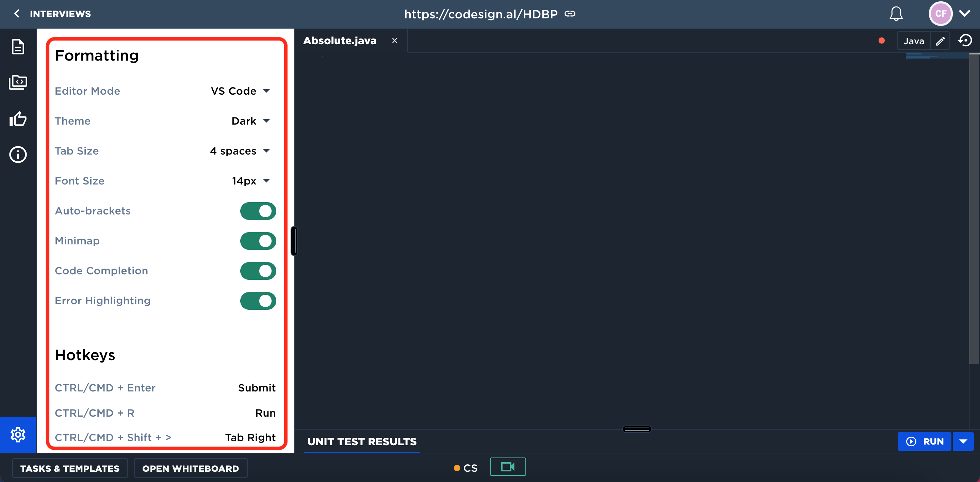Click the orange CS participant status
Viewport: 980px width, 482px height.
(x=465, y=468)
